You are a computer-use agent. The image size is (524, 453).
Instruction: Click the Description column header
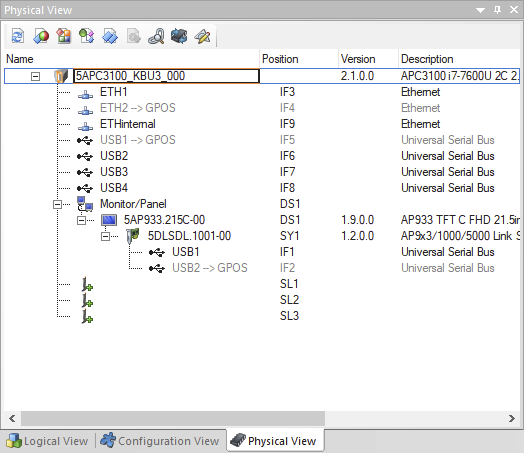tap(459, 59)
